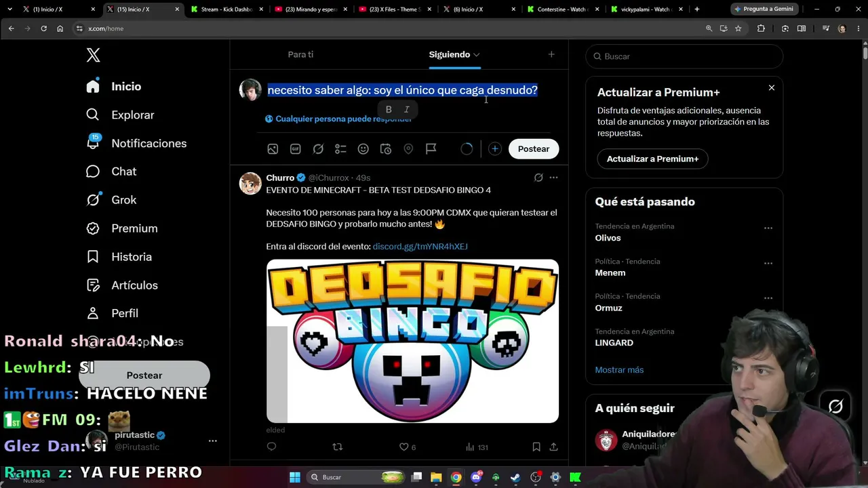Image resolution: width=868 pixels, height=488 pixels.
Task: Open the Menem trending topic
Action: click(610, 272)
